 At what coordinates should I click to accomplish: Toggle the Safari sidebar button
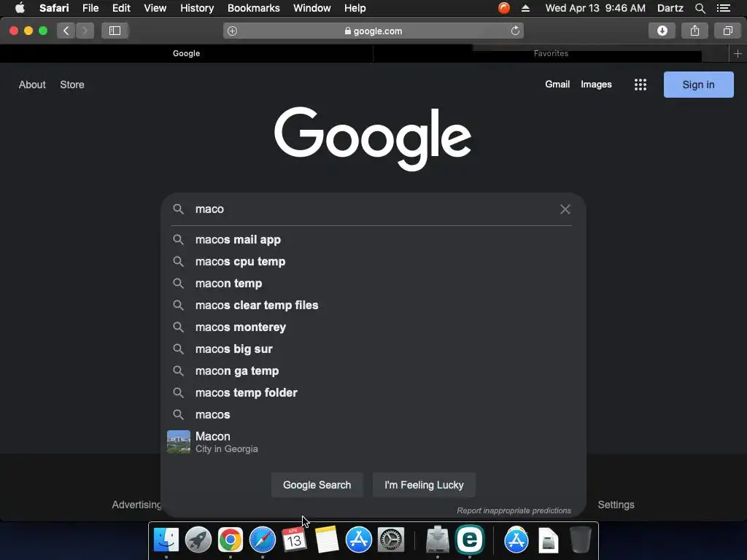pos(115,31)
